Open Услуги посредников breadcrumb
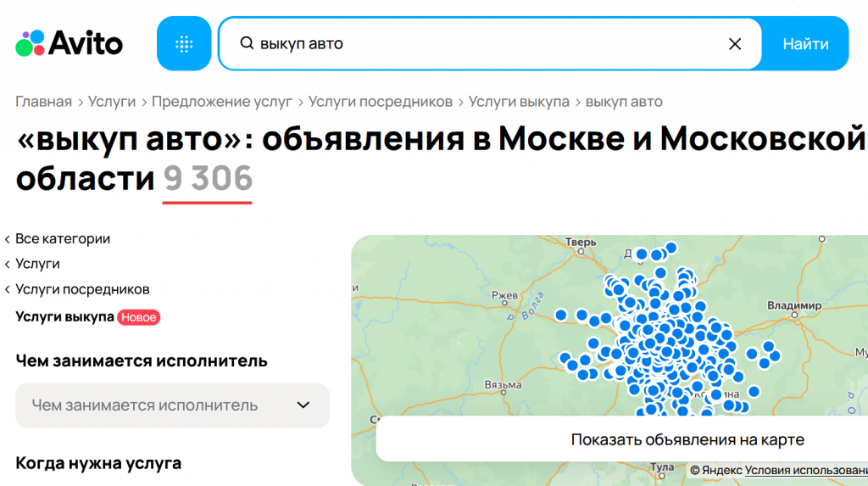The height and width of the screenshot is (486, 868). point(381,102)
